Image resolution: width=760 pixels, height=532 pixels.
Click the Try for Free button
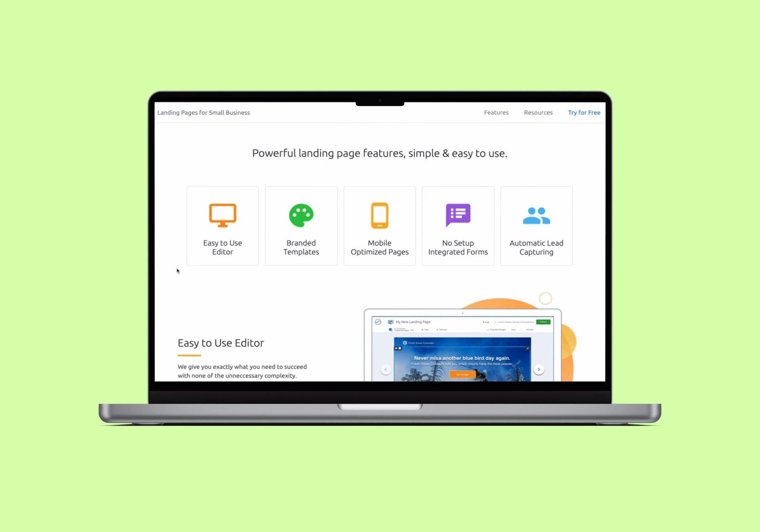[584, 112]
